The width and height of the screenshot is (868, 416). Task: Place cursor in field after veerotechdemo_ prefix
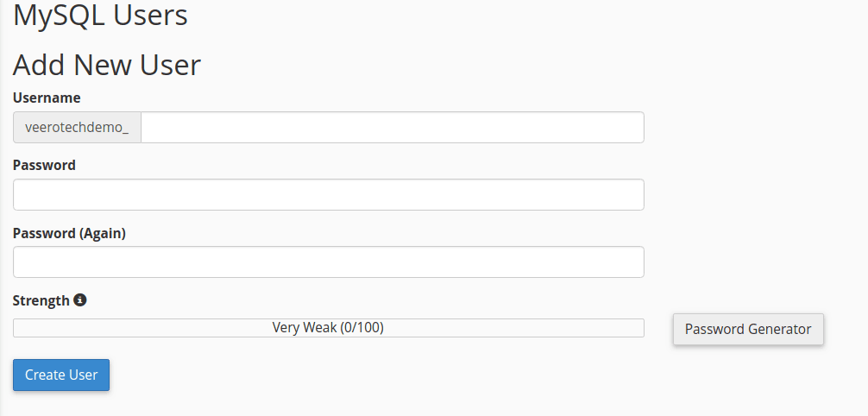coord(392,128)
